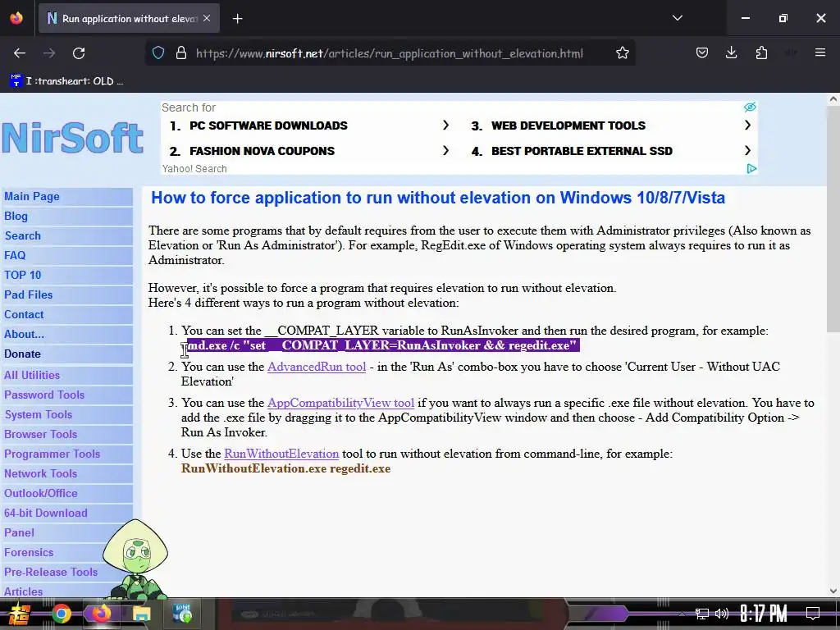The height and width of the screenshot is (630, 840).
Task: Open Browser Tools in sidebar
Action: click(40, 435)
